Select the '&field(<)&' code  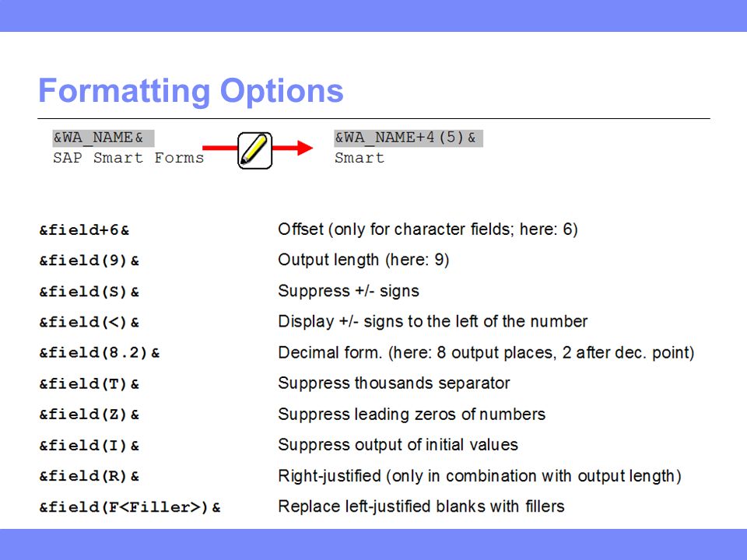89,322
